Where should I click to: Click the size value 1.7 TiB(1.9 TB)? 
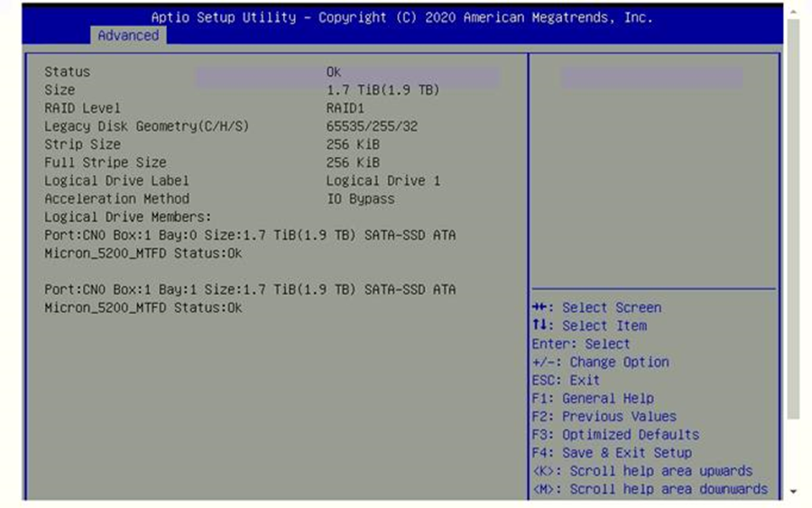(383, 89)
